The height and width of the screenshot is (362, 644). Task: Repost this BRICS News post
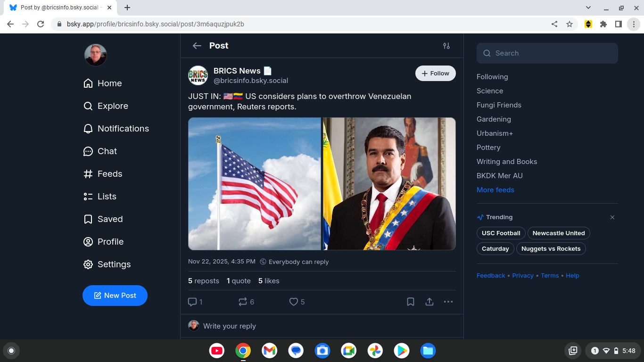pyautogui.click(x=243, y=302)
